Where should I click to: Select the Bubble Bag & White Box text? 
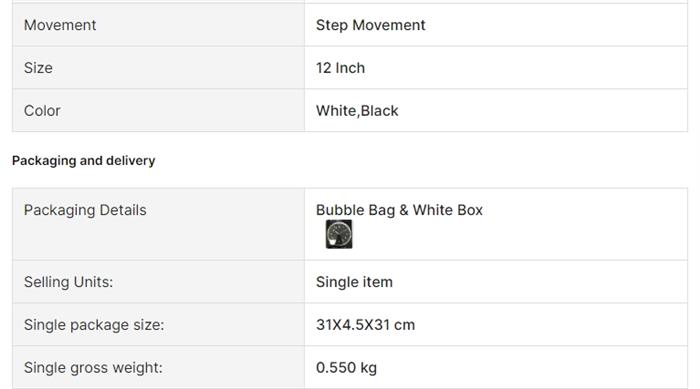(x=399, y=210)
